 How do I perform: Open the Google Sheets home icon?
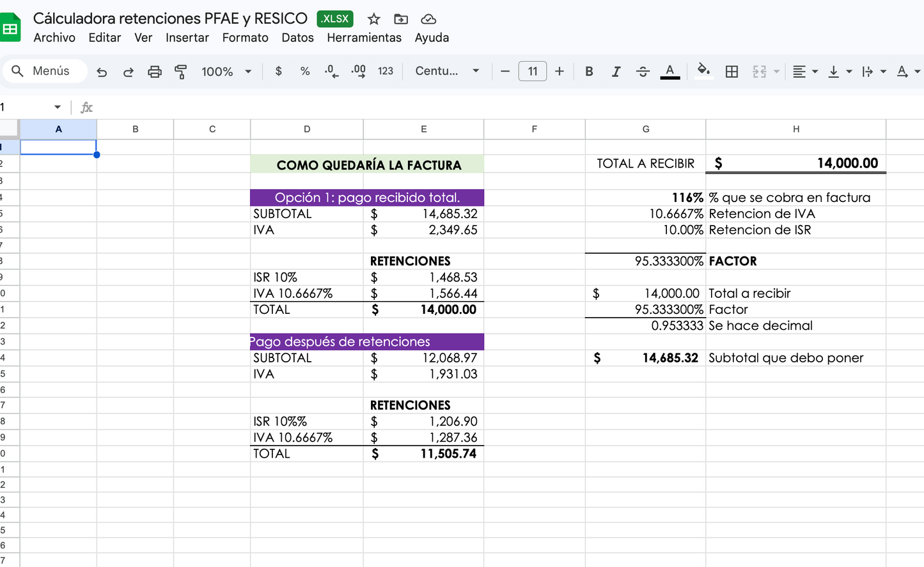click(x=10, y=29)
